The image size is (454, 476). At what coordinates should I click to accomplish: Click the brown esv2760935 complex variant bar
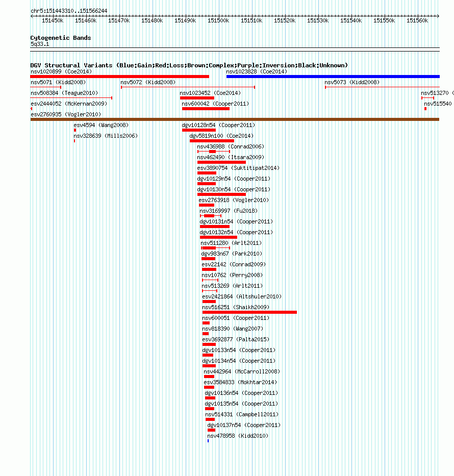pos(235,119)
